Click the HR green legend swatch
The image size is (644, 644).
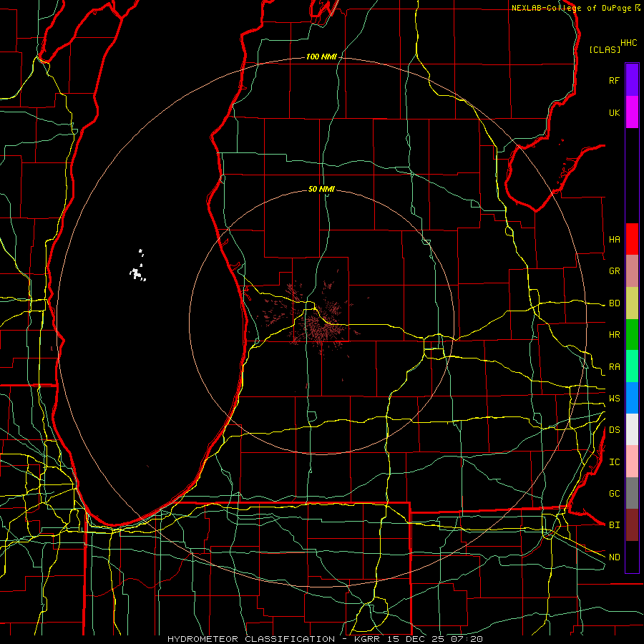[x=632, y=335]
